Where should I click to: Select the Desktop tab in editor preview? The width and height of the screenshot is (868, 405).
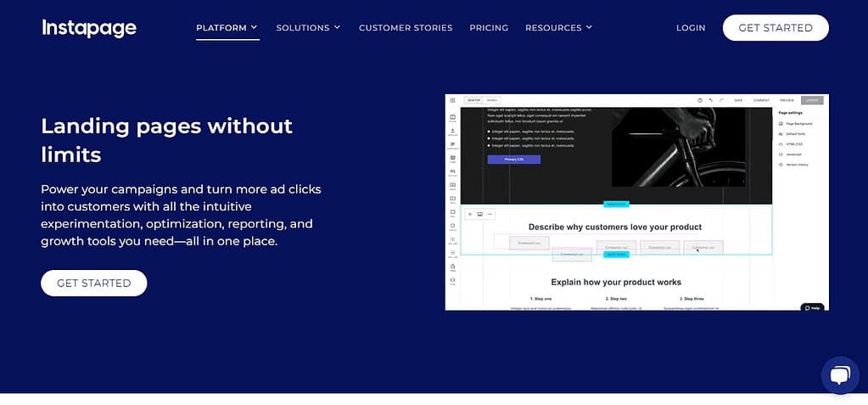(473, 100)
